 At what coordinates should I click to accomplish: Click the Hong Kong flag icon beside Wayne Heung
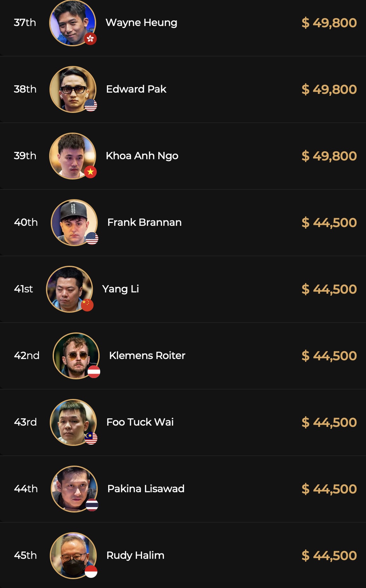[x=90, y=39]
